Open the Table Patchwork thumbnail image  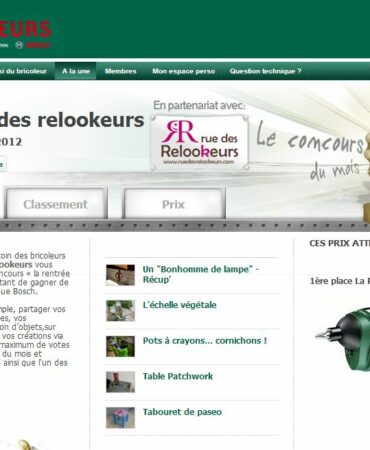point(120,382)
